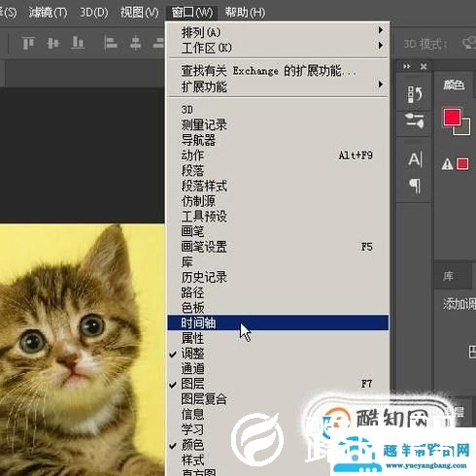The width and height of the screenshot is (476, 476).
Task: Toggle the 工具预设 panel item
Action: [x=278, y=217]
